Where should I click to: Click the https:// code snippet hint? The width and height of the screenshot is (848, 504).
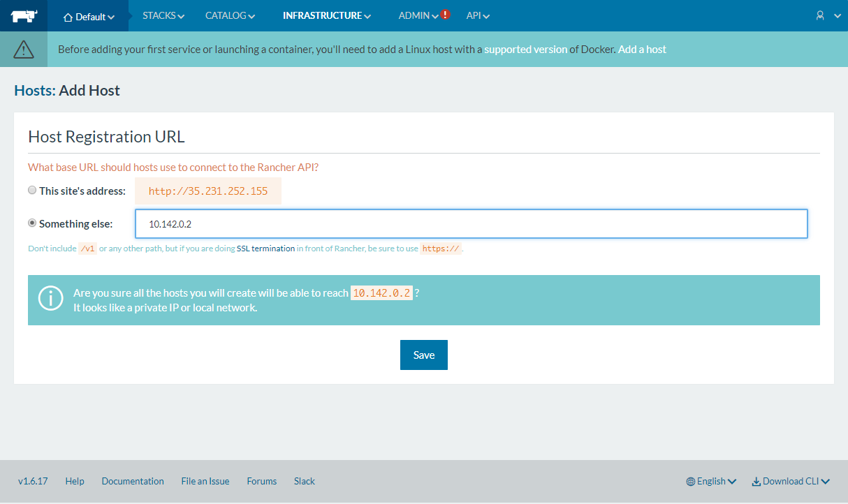[441, 249]
